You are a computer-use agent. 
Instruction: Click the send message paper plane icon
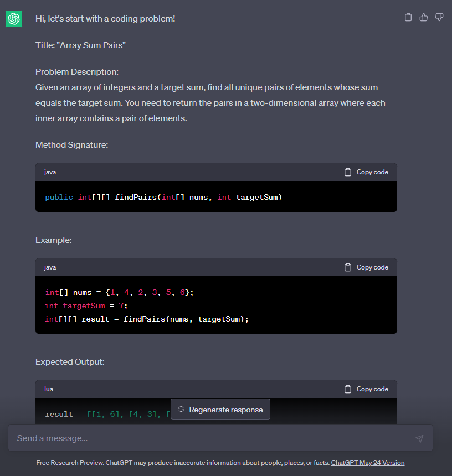pos(419,438)
